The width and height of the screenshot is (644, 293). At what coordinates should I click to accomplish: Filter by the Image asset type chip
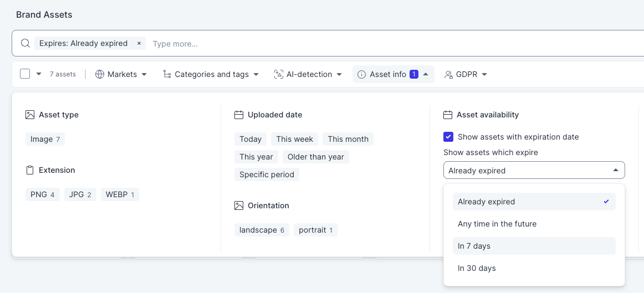click(x=45, y=139)
